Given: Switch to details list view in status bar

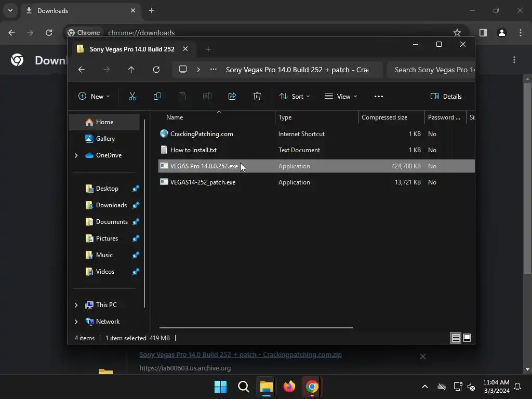Looking at the screenshot, I should [x=456, y=338].
